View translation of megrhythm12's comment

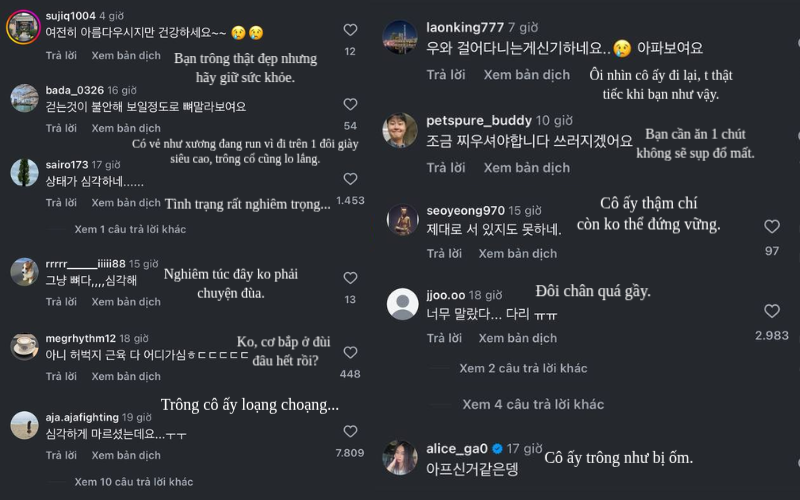tap(126, 377)
